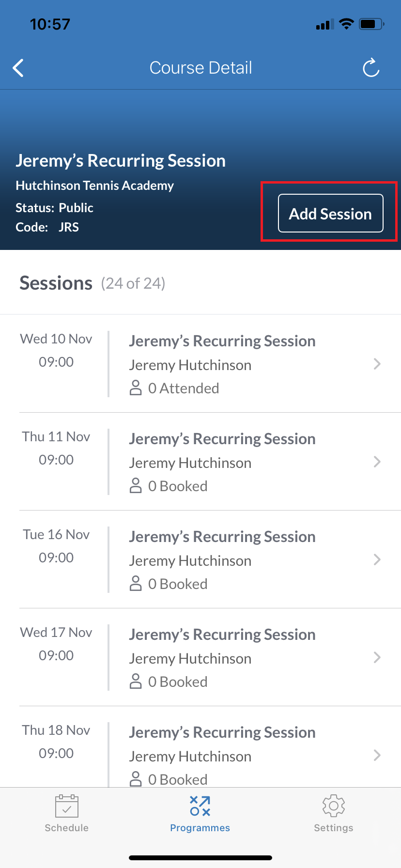This screenshot has height=868, width=401.
Task: Tap the refresh icon in header
Action: click(371, 68)
